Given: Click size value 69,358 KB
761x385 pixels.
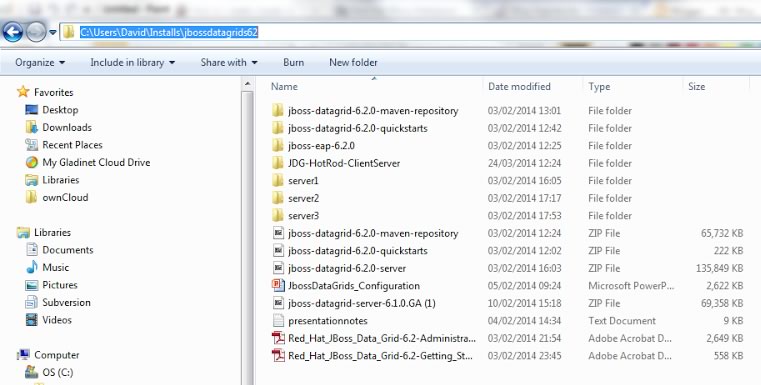Looking at the screenshot, I should pyautogui.click(x=722, y=303).
